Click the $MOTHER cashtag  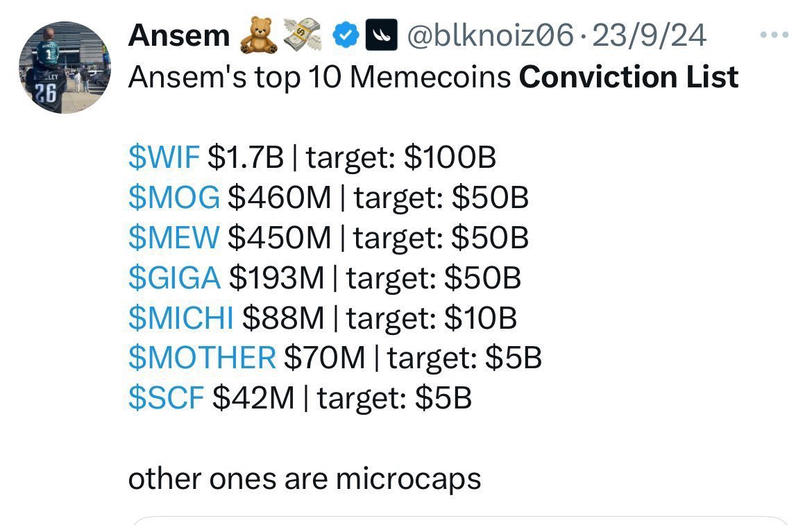point(202,358)
